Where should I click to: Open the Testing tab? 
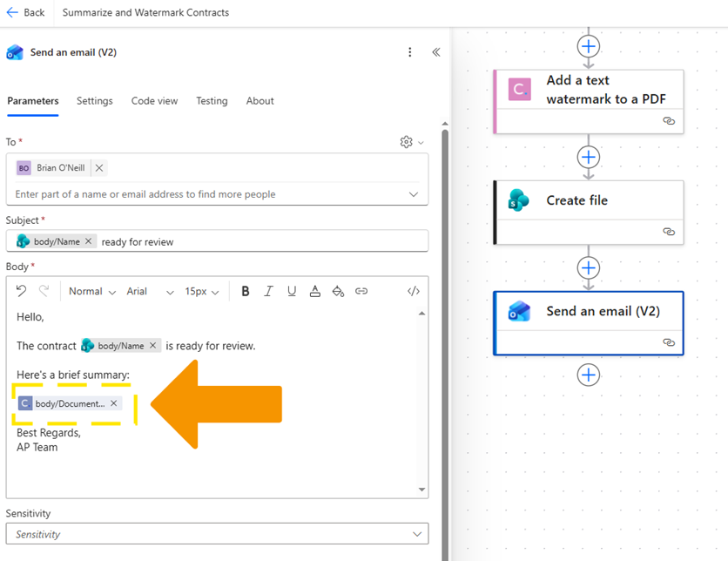click(212, 101)
